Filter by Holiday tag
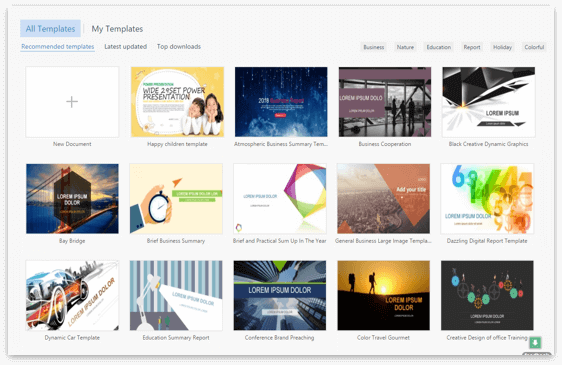 (502, 47)
